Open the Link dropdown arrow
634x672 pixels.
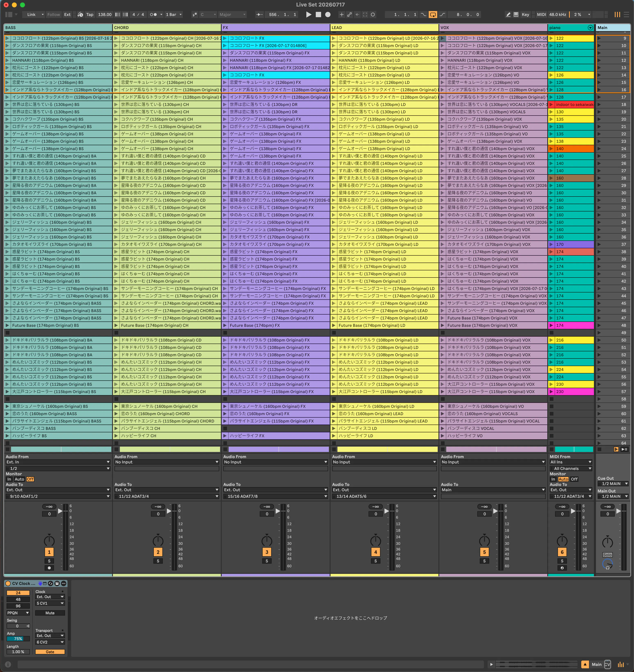(x=43, y=15)
